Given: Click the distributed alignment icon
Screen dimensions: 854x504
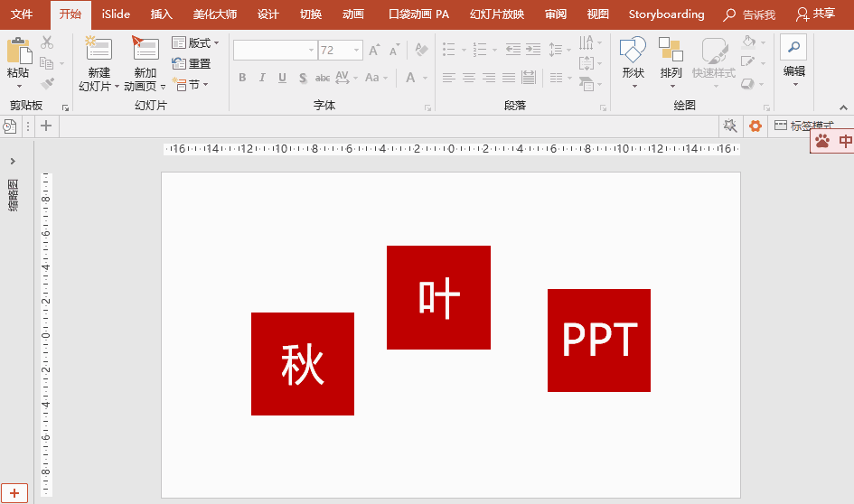Looking at the screenshot, I should 529,78.
